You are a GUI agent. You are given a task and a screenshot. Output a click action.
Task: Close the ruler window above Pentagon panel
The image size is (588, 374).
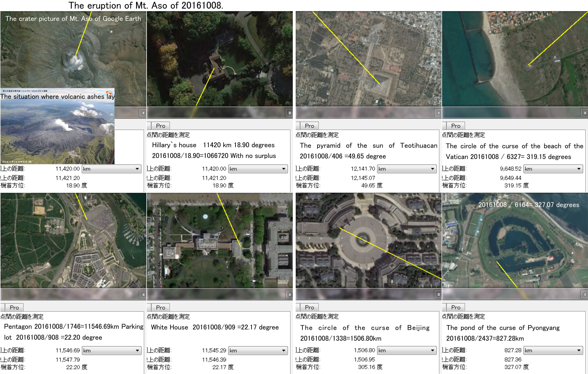click(143, 294)
